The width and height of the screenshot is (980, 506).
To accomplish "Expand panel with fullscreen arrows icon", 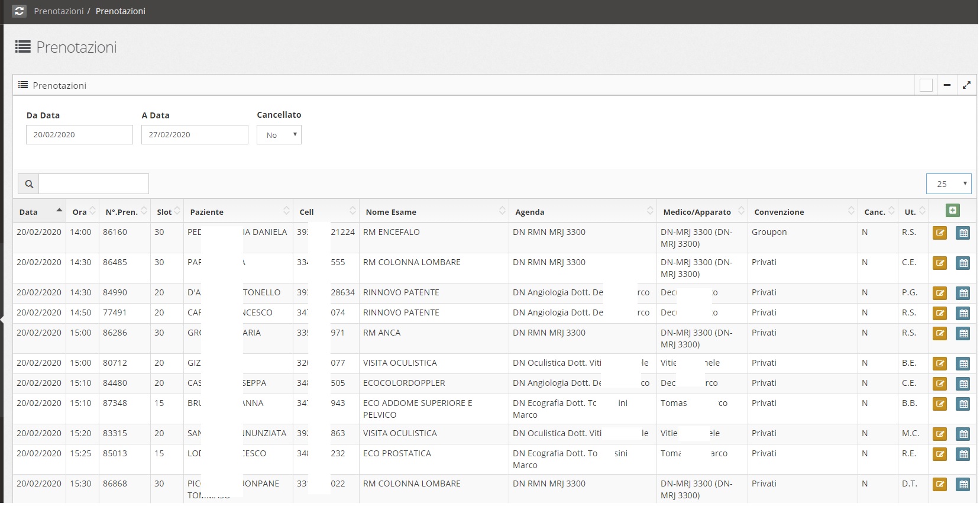I will pyautogui.click(x=966, y=85).
